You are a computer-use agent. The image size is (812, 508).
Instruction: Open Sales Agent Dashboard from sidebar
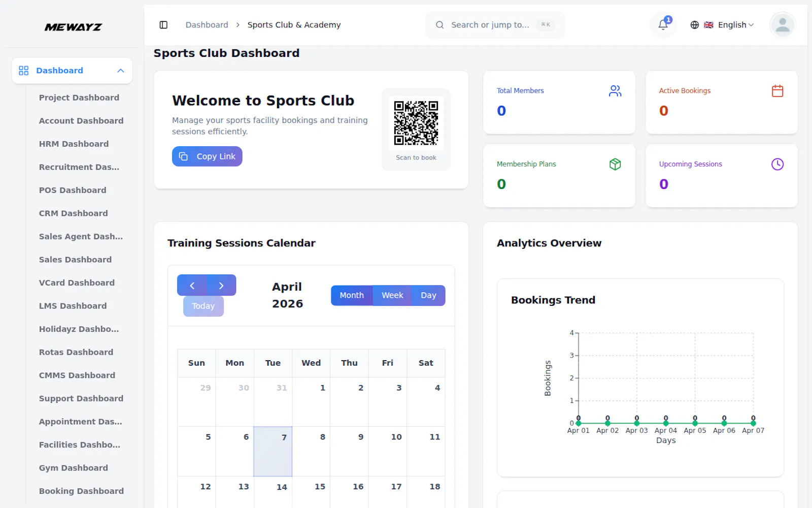tap(81, 237)
